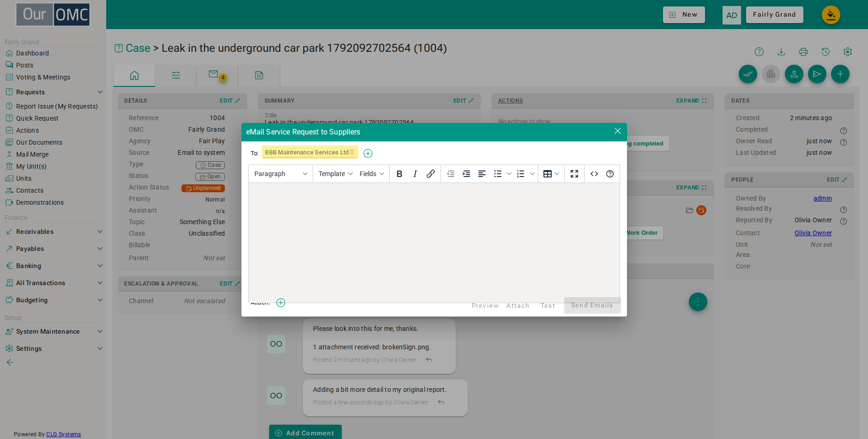Toggle bold formatting in email editor
Viewport: 868px width, 439px height.
(x=399, y=174)
